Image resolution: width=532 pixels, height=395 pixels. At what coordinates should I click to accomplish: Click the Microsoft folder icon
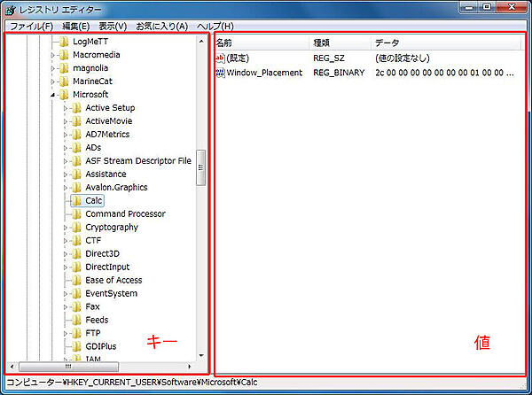tap(64, 95)
